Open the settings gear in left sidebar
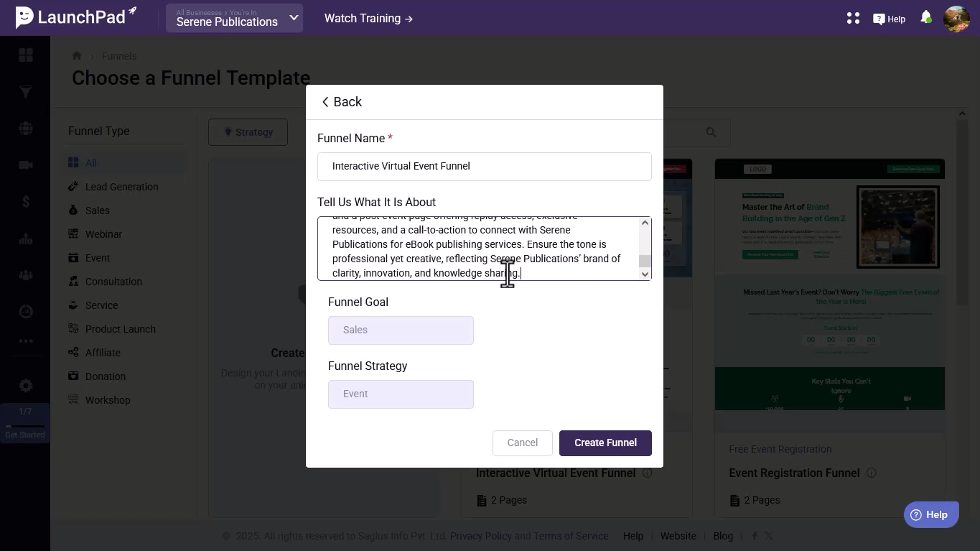This screenshot has height=551, width=980. point(25,385)
